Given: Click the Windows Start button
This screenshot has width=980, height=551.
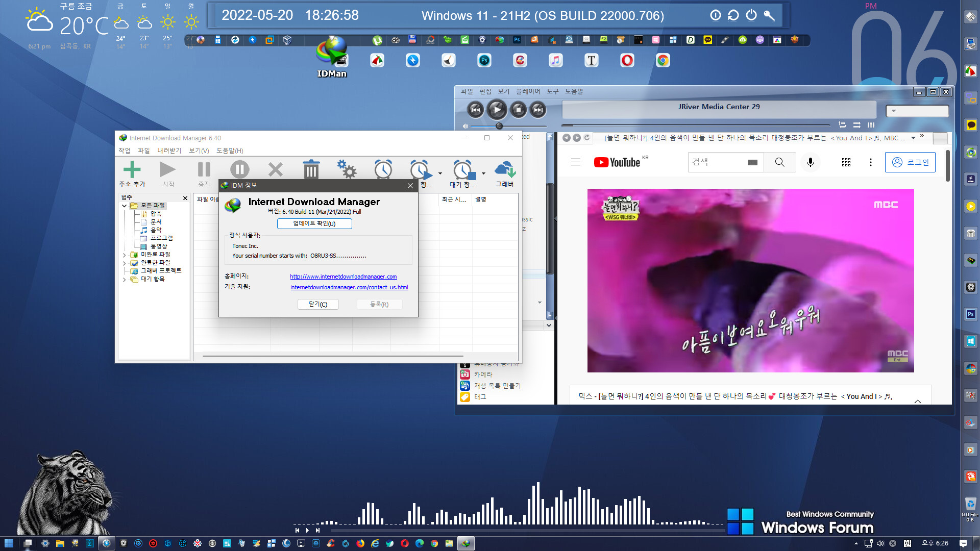Looking at the screenshot, I should [x=9, y=543].
